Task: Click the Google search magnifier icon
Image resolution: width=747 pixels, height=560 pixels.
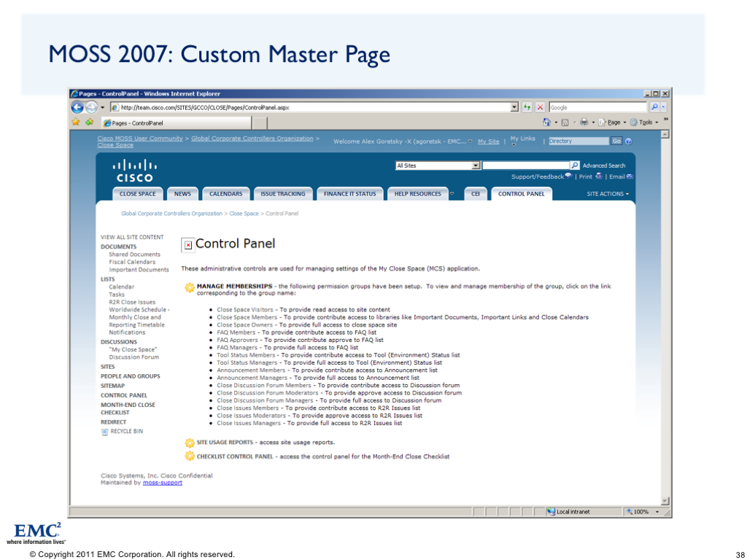Action: point(654,107)
